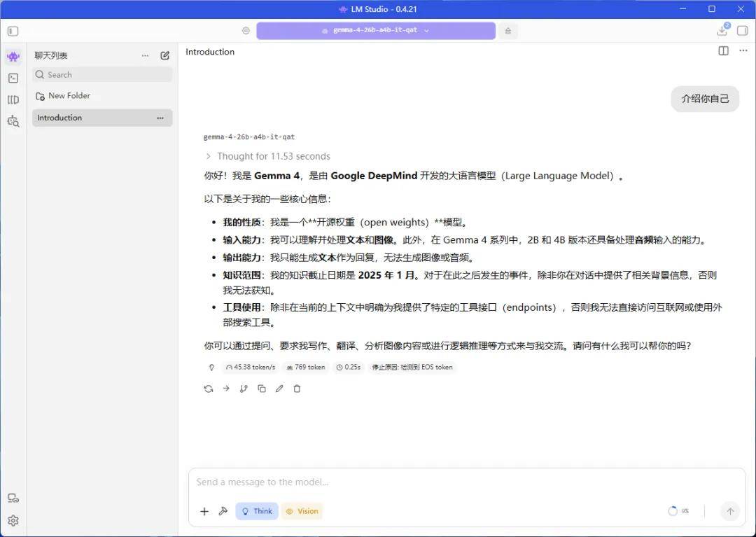Viewport: 756px width, 537px height.
Task: Click the 聊天列表 header text
Action: click(x=50, y=55)
